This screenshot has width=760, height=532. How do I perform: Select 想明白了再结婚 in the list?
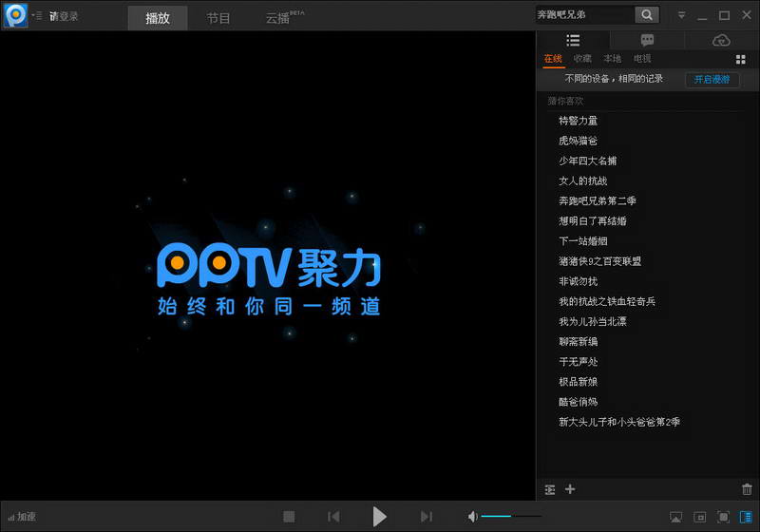[592, 221]
